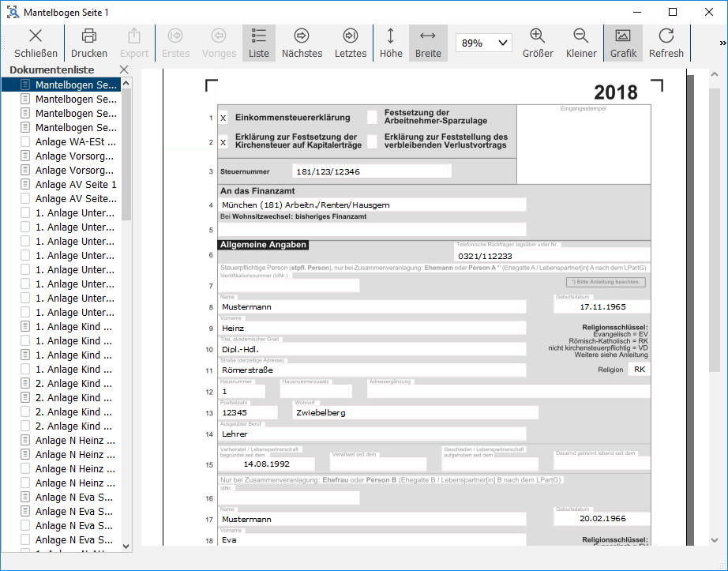Image resolution: width=728 pixels, height=571 pixels.
Task: Reload the preview with Refresh
Action: click(666, 43)
